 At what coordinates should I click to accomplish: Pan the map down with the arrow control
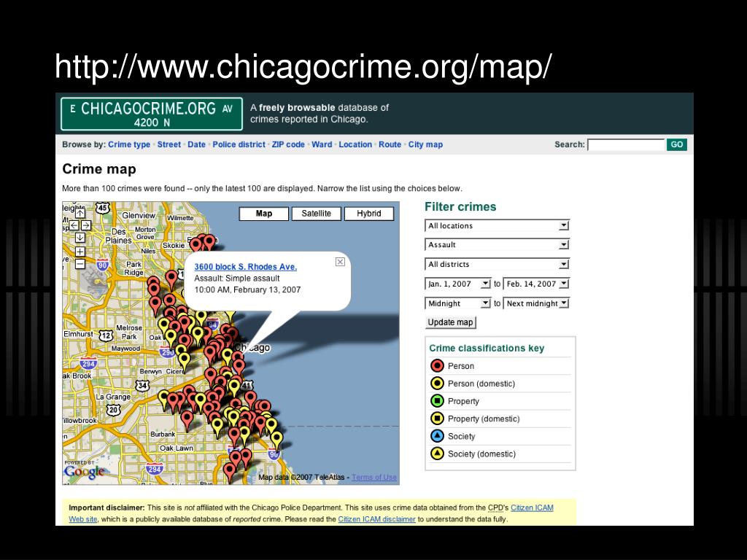tap(80, 237)
